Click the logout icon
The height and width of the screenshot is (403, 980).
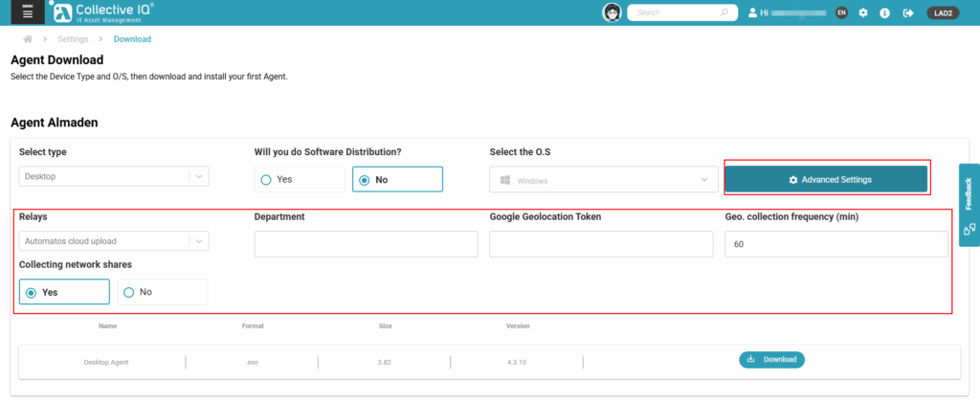coord(907,12)
